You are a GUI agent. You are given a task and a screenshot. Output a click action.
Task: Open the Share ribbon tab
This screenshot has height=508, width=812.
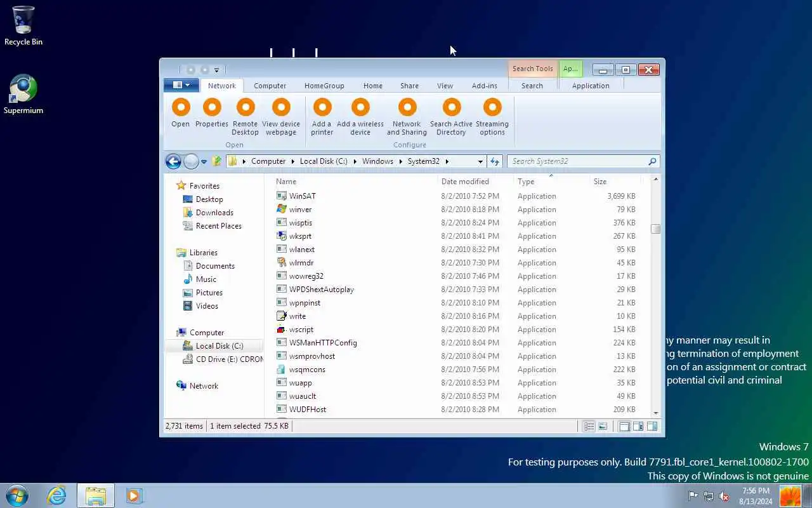tap(409, 86)
